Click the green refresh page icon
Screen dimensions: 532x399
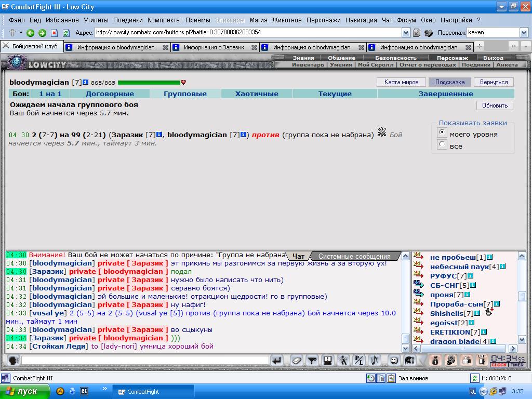tap(66, 33)
